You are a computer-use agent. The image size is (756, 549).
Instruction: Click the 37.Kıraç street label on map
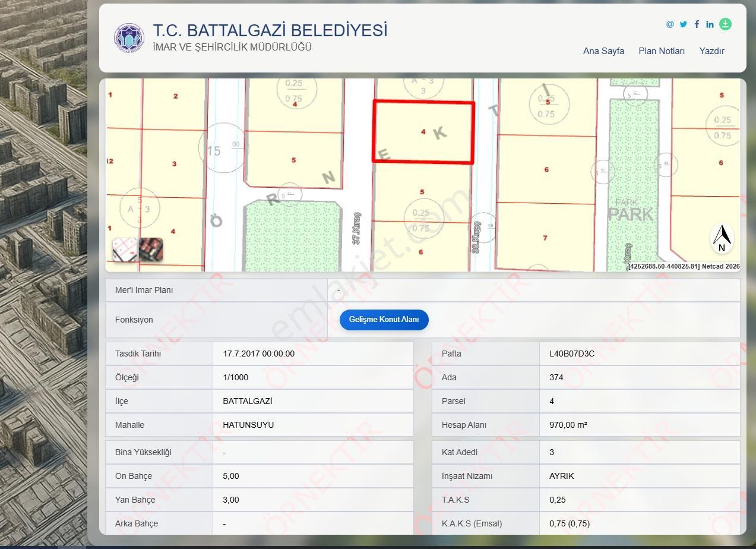357,228
